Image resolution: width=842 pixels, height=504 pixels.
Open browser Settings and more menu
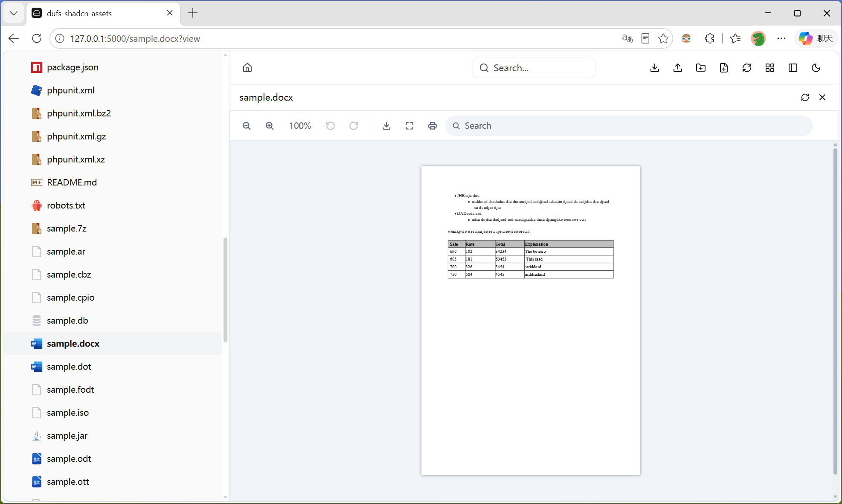[x=781, y=38]
